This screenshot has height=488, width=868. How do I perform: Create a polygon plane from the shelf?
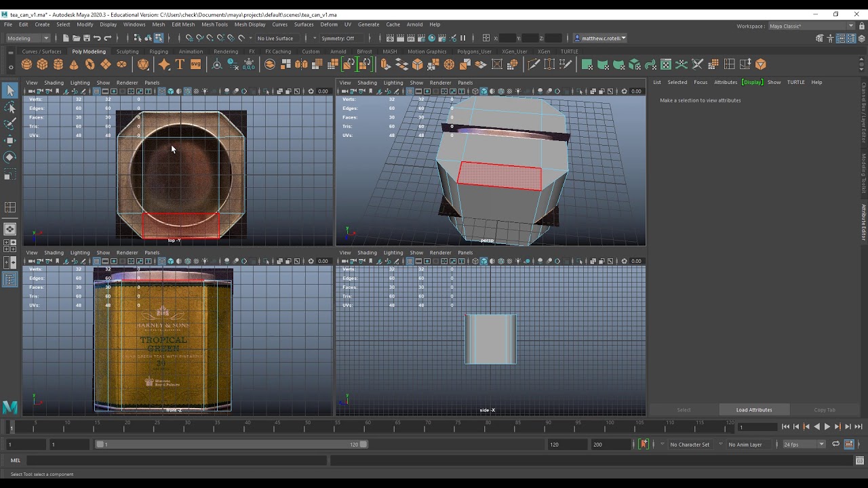click(106, 64)
